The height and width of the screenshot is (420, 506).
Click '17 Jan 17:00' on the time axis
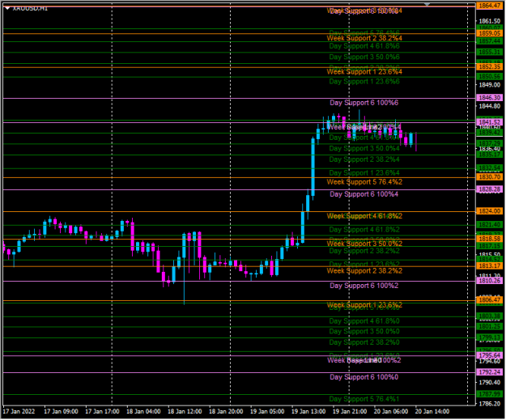coord(102,412)
